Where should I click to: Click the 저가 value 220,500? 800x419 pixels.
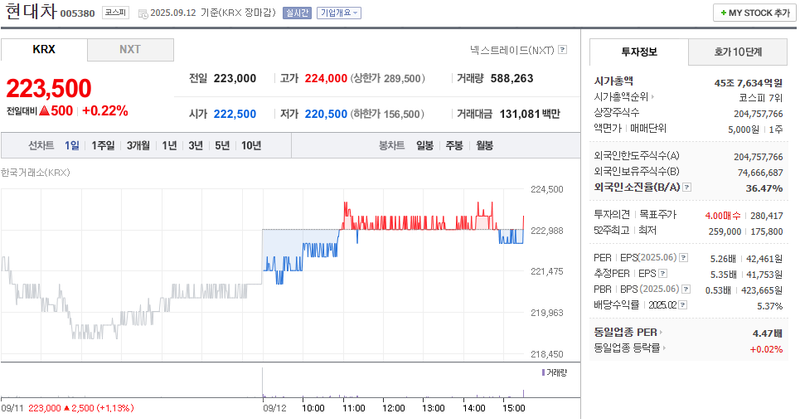coord(326,114)
